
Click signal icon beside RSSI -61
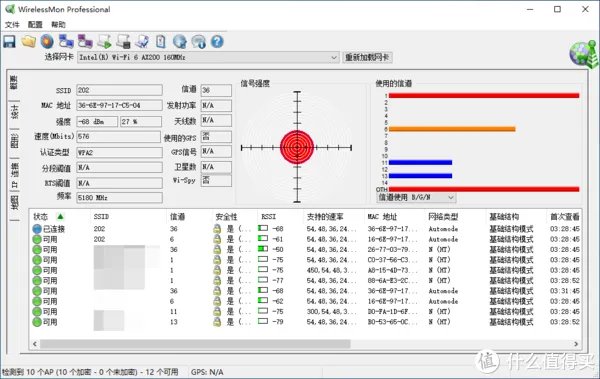263,239
